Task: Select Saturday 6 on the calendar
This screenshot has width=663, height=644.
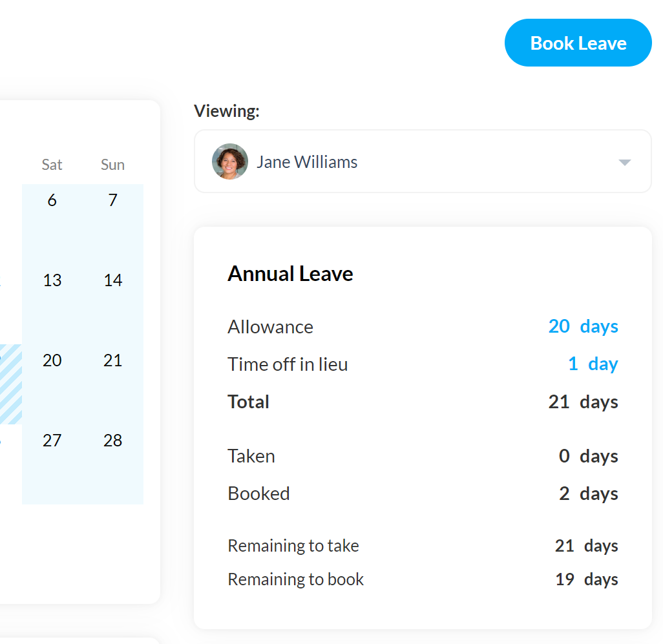Action: point(52,224)
